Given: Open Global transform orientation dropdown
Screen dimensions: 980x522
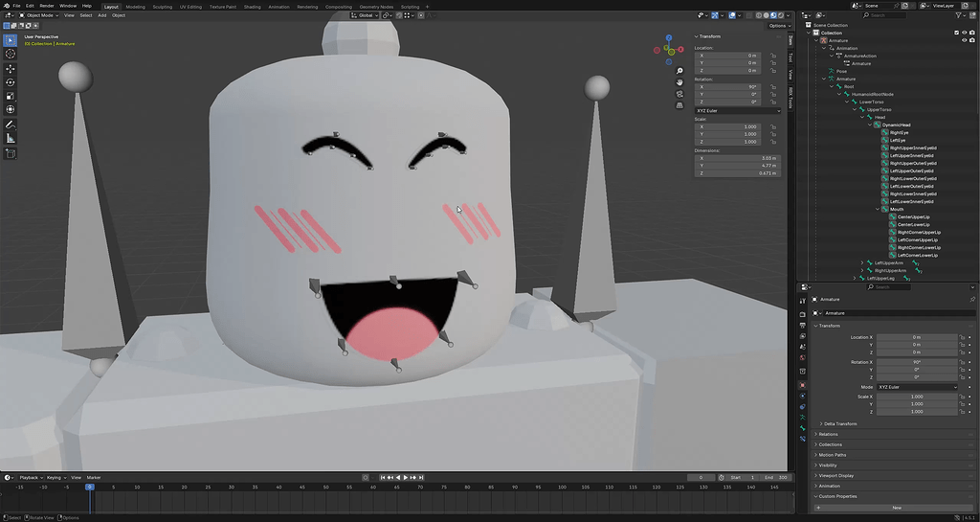Looking at the screenshot, I should point(364,15).
